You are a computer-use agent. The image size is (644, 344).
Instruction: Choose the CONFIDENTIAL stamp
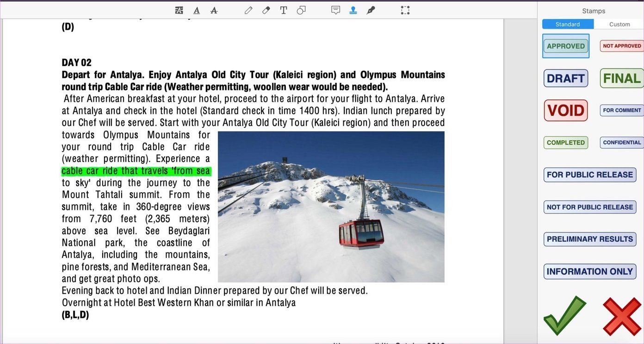622,143
